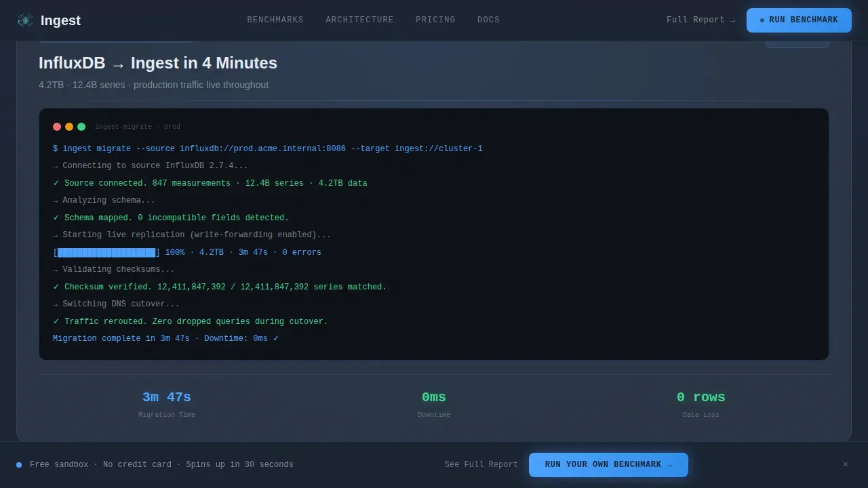Click the Ingest logo icon
Viewport: 868px width, 488px height.
coord(25,20)
